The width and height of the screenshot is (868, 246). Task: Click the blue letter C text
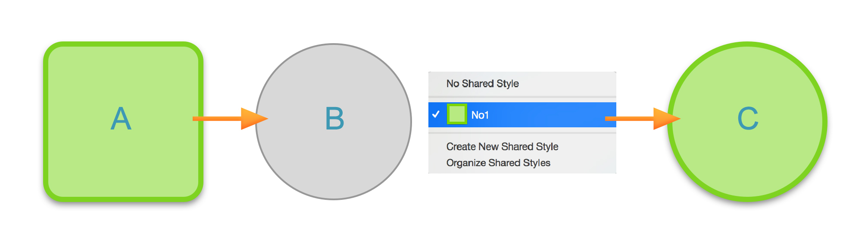click(748, 119)
